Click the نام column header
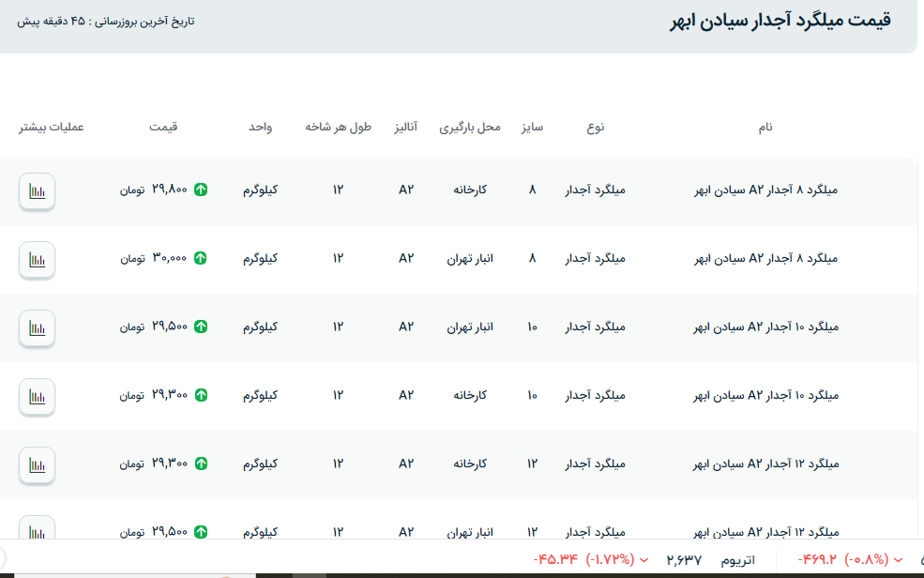The image size is (924, 578). 765,127
